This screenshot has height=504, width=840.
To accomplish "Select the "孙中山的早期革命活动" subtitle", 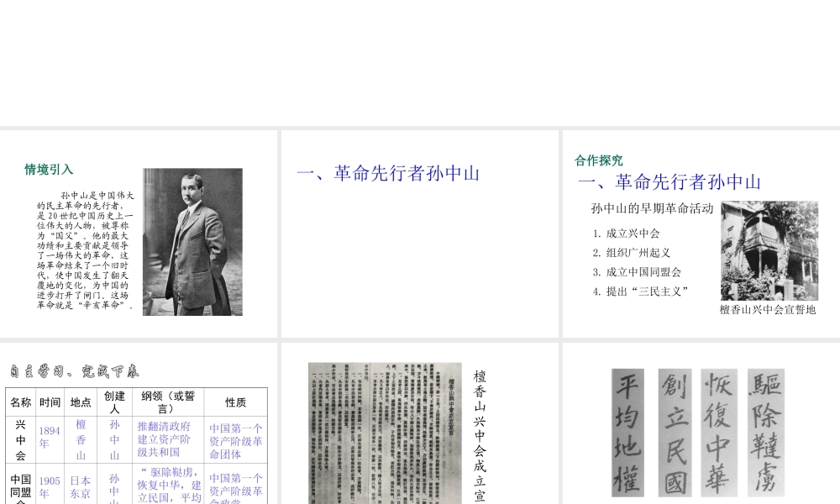I will pyautogui.click(x=652, y=208).
